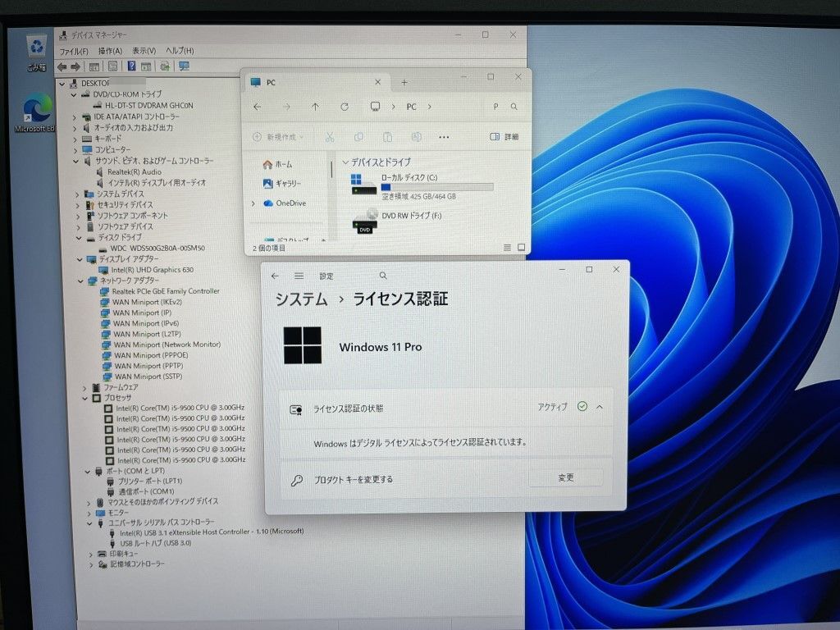840x630 pixels.
Task: Click the search magnifier in Explorer
Action: (x=514, y=107)
